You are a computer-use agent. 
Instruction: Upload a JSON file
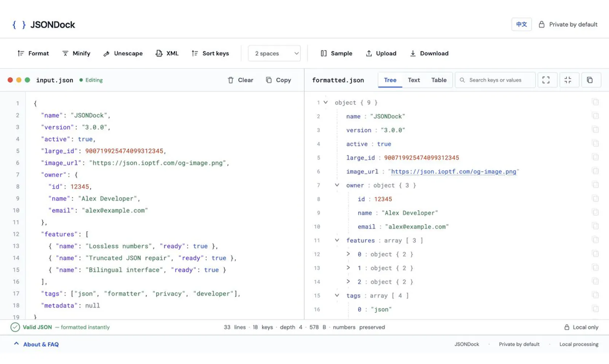pos(381,53)
